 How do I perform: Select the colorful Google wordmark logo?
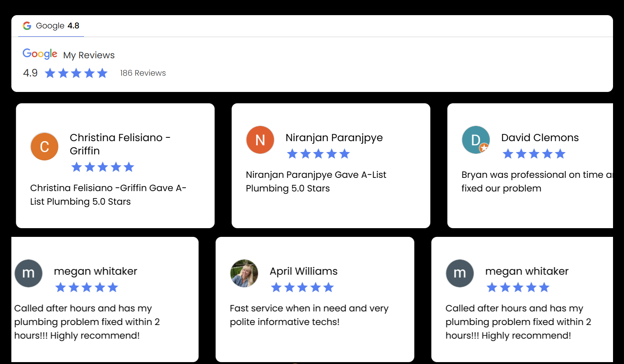pos(40,53)
